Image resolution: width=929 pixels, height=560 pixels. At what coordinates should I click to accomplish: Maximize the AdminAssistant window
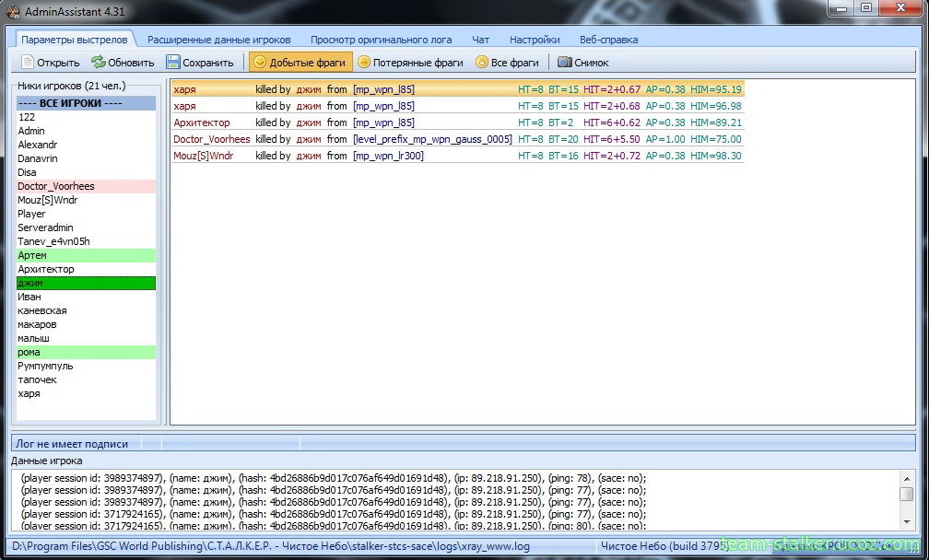866,7
